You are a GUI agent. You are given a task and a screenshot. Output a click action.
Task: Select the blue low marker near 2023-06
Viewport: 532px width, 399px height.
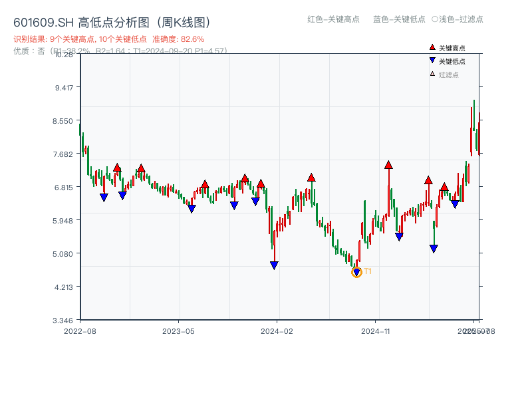tap(192, 209)
